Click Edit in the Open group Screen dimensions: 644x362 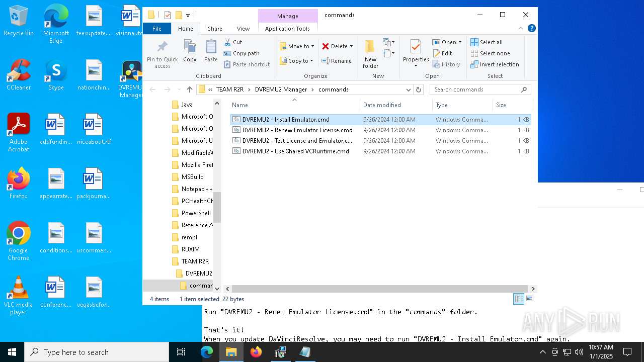(442, 53)
